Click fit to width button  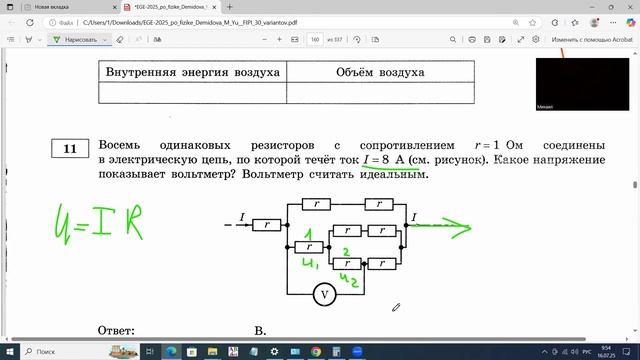click(x=295, y=40)
